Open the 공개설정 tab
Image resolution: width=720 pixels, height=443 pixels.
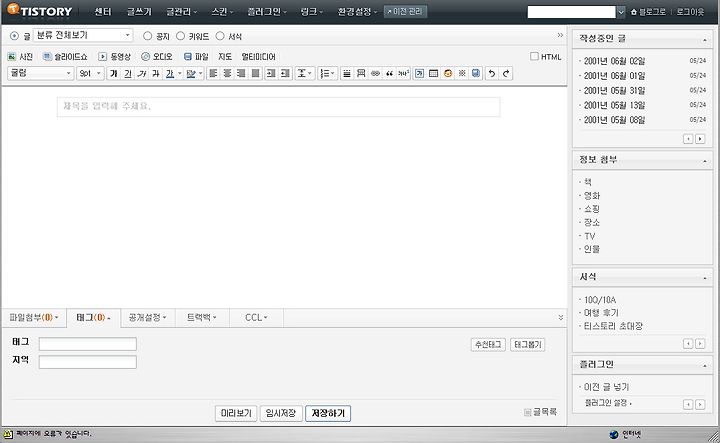pos(147,318)
